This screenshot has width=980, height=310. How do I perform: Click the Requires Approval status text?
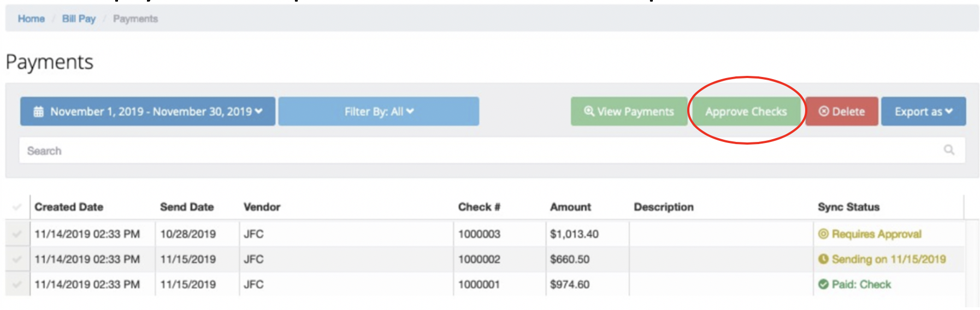877,234
